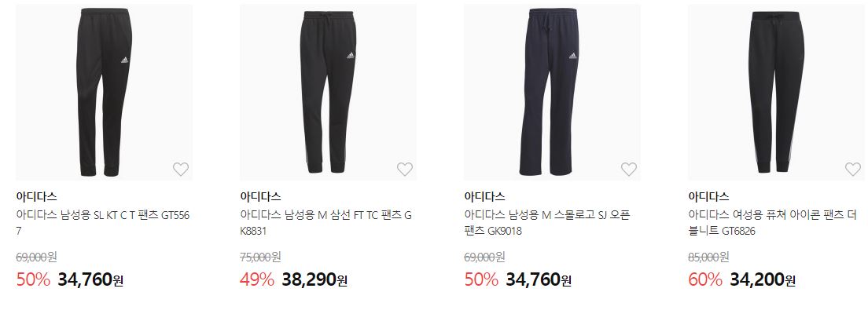Image resolution: width=868 pixels, height=314 pixels.
Task: Toggle wishlist heart on GK8831 pants
Action: [x=405, y=169]
